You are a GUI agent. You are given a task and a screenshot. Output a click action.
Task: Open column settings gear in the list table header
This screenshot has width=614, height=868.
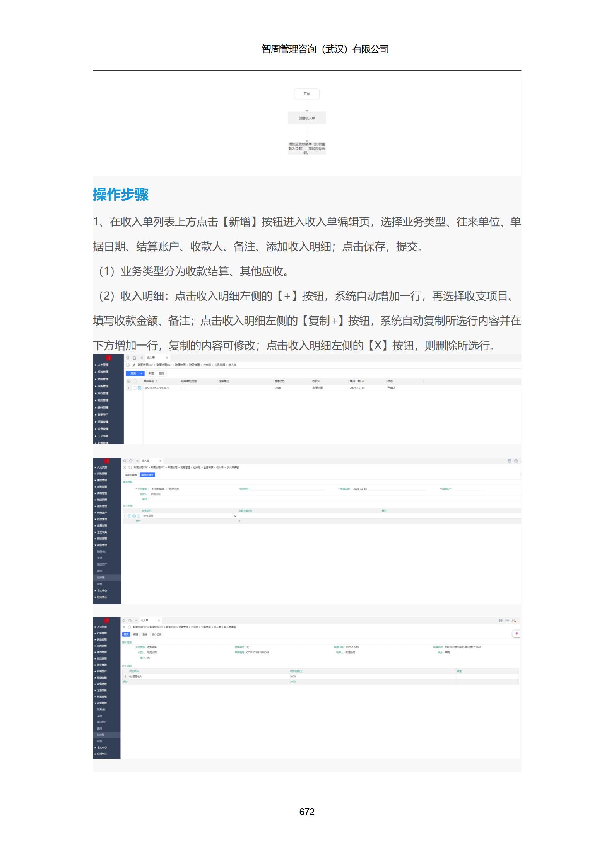click(129, 381)
